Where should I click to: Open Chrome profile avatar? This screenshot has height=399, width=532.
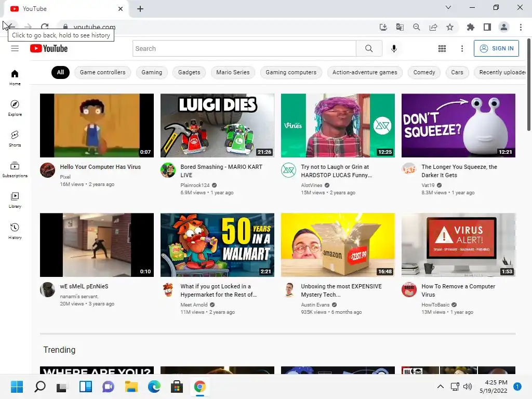(x=504, y=27)
